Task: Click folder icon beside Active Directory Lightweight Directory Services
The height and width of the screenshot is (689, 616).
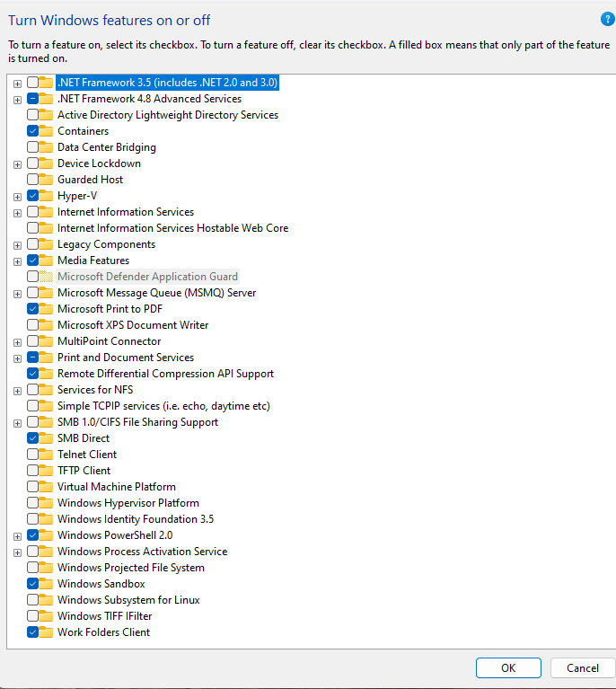Action: tap(46, 115)
